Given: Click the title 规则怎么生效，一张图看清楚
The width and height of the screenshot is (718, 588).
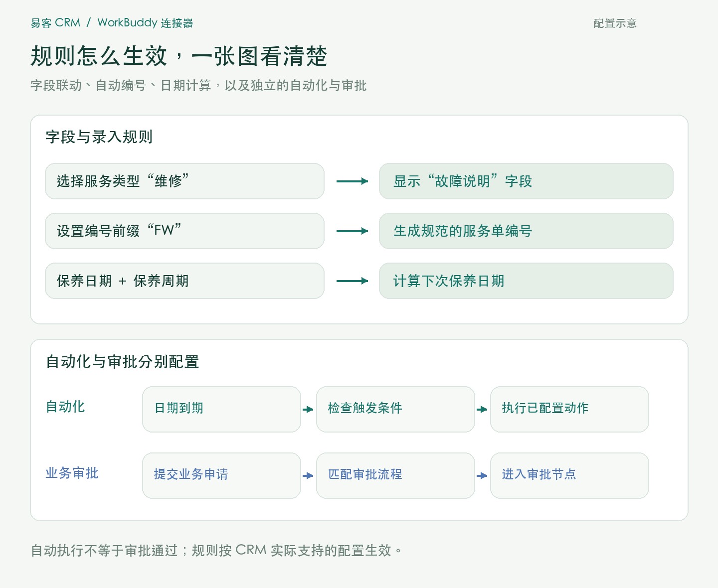Looking at the screenshot, I should coord(179,56).
